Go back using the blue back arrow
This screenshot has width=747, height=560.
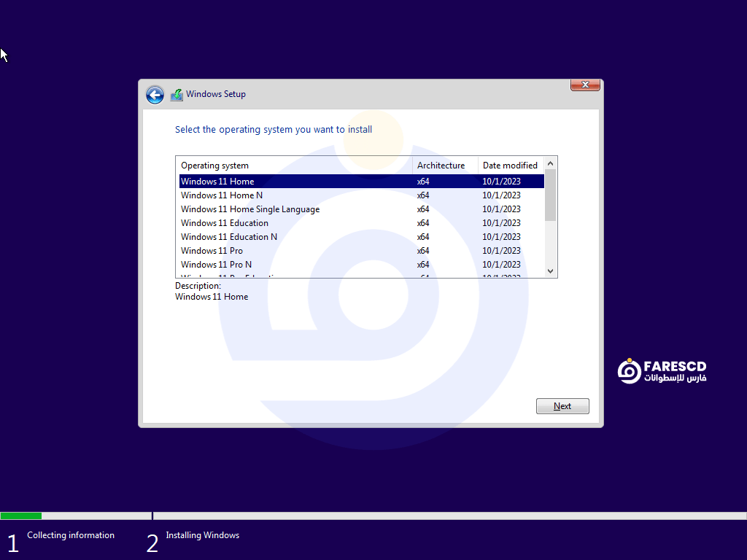coord(155,95)
